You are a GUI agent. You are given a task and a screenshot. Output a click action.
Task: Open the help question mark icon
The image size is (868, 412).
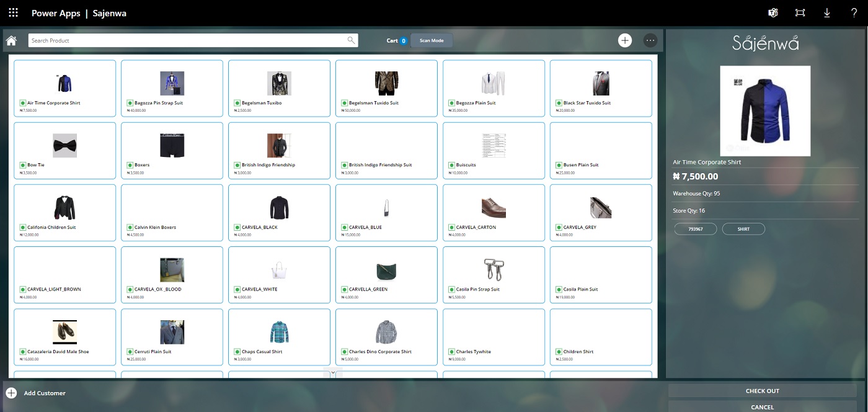854,12
